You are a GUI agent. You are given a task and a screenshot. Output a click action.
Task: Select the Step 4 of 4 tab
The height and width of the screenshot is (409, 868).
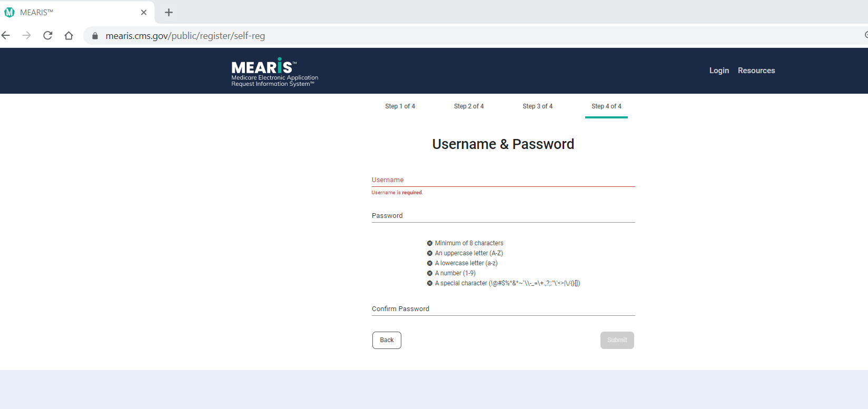tap(606, 106)
